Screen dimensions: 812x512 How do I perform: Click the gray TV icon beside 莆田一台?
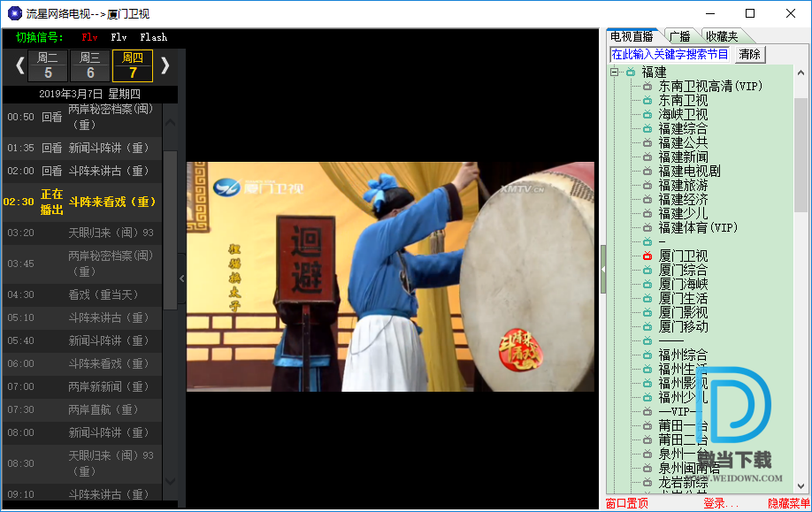click(647, 426)
